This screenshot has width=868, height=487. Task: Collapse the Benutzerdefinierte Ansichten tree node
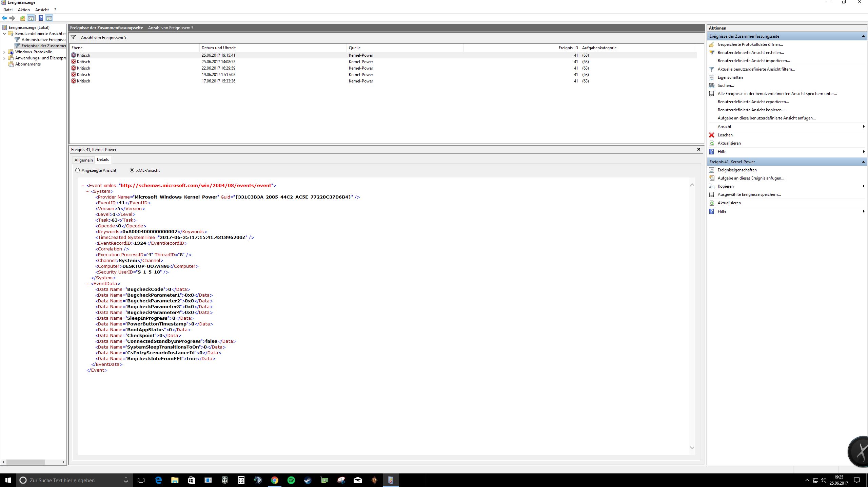[4, 34]
